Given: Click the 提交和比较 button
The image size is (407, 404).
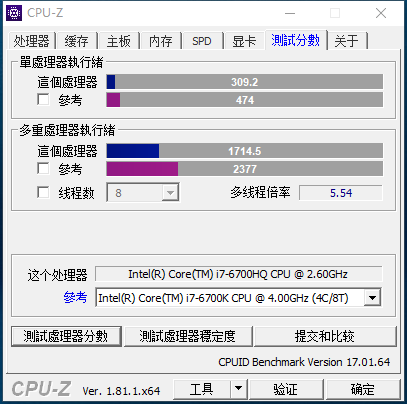Looking at the screenshot, I should 325,336.
